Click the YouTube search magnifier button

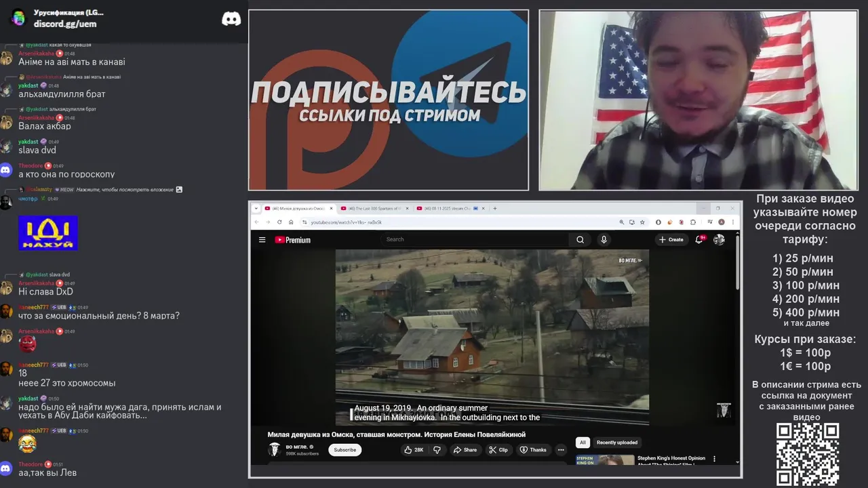[x=580, y=239]
